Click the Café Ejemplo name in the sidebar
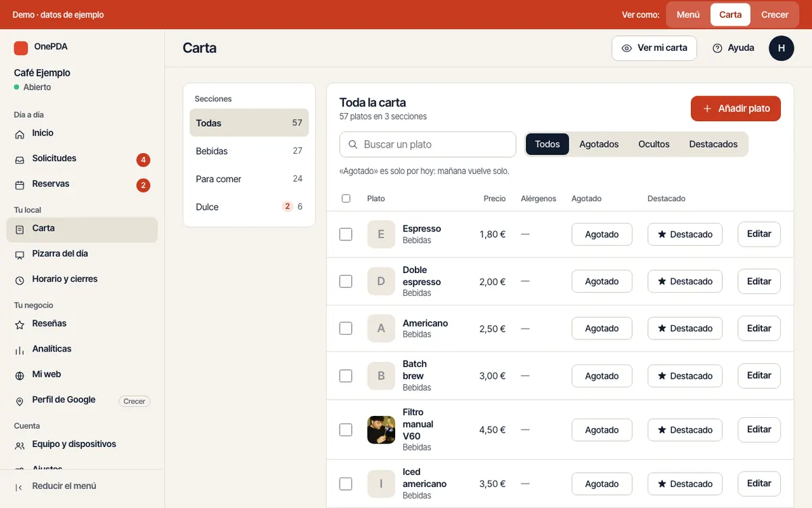 [42, 73]
